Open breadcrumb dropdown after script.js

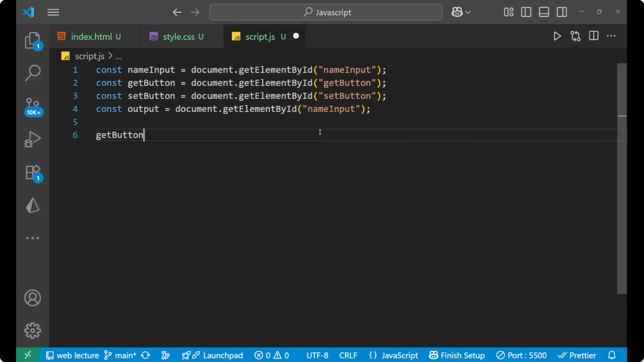[119, 56]
